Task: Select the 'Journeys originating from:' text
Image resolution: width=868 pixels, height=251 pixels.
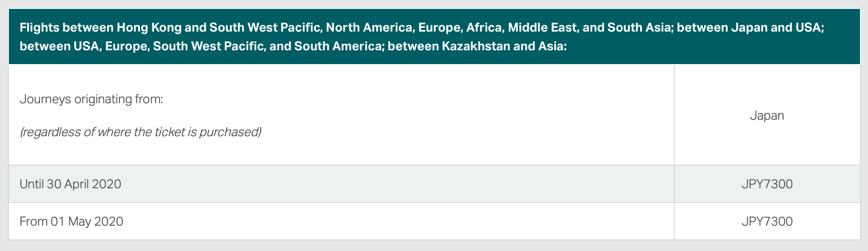Action: tap(92, 99)
